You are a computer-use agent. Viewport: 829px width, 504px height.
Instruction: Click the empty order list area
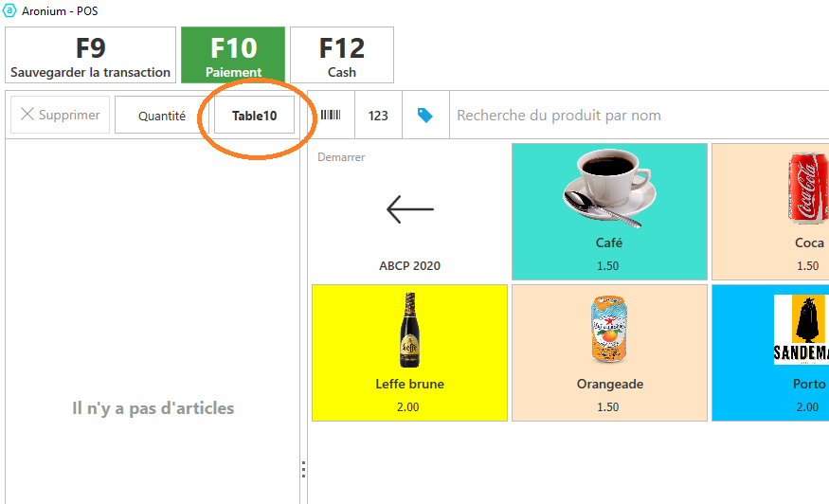(x=152, y=284)
